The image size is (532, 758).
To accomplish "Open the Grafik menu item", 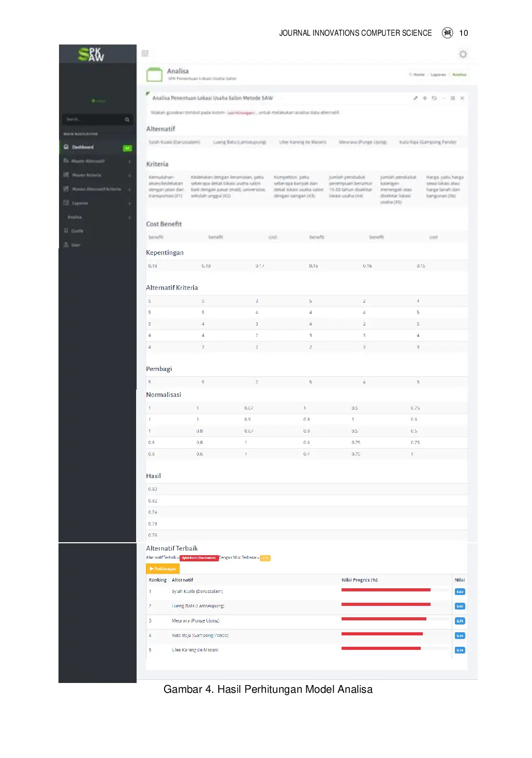I will click(77, 231).
